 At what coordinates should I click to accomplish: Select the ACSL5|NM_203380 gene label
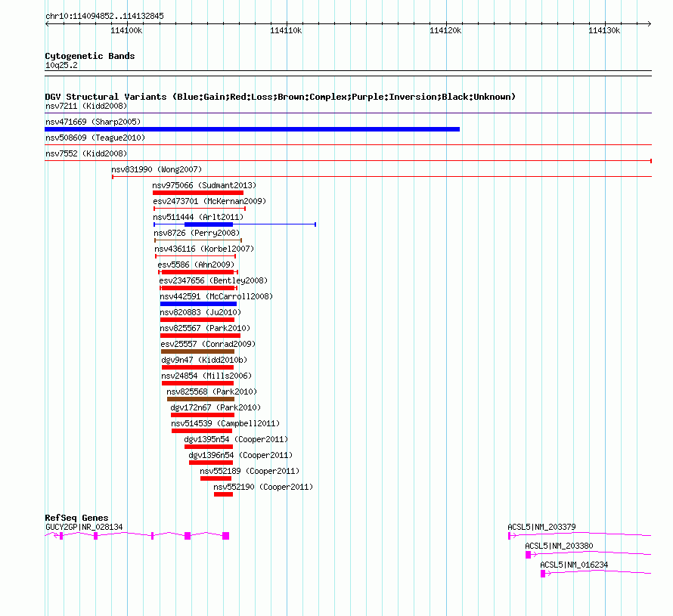[x=560, y=546]
